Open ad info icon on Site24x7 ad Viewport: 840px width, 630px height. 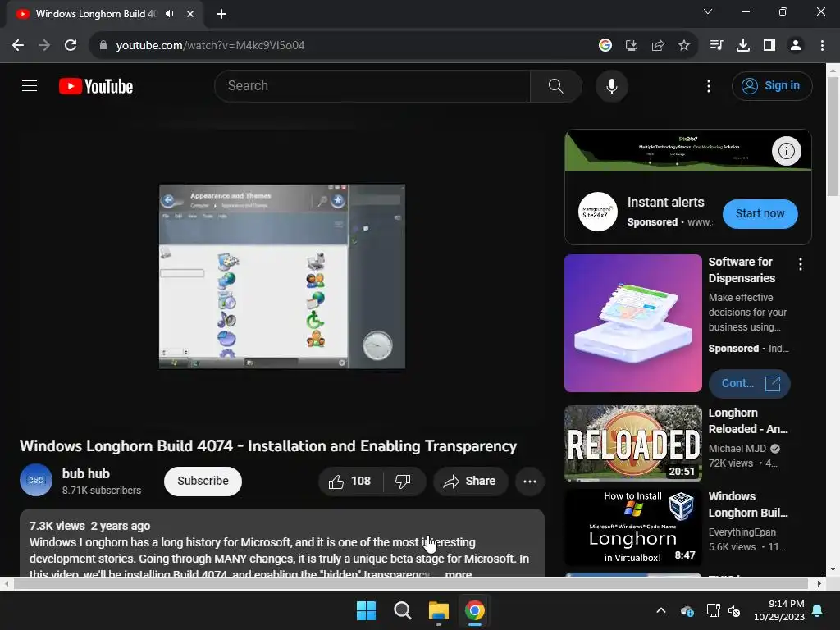click(x=786, y=151)
